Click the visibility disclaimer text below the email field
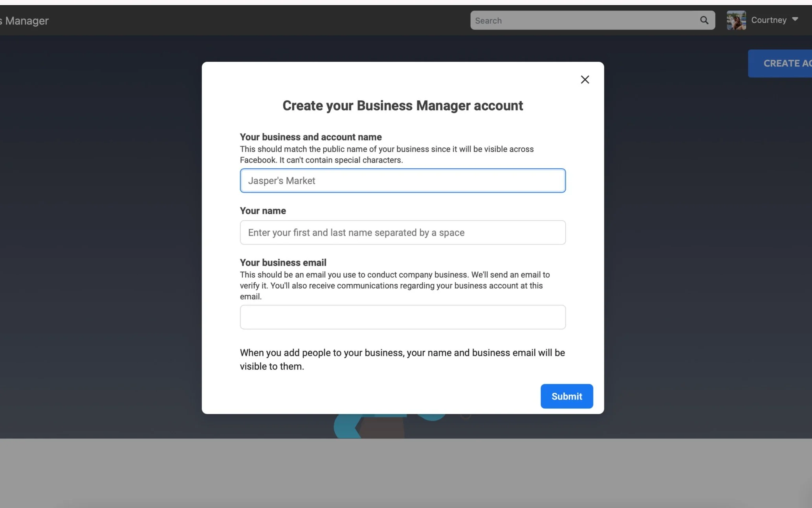This screenshot has height=508, width=812. [x=402, y=359]
